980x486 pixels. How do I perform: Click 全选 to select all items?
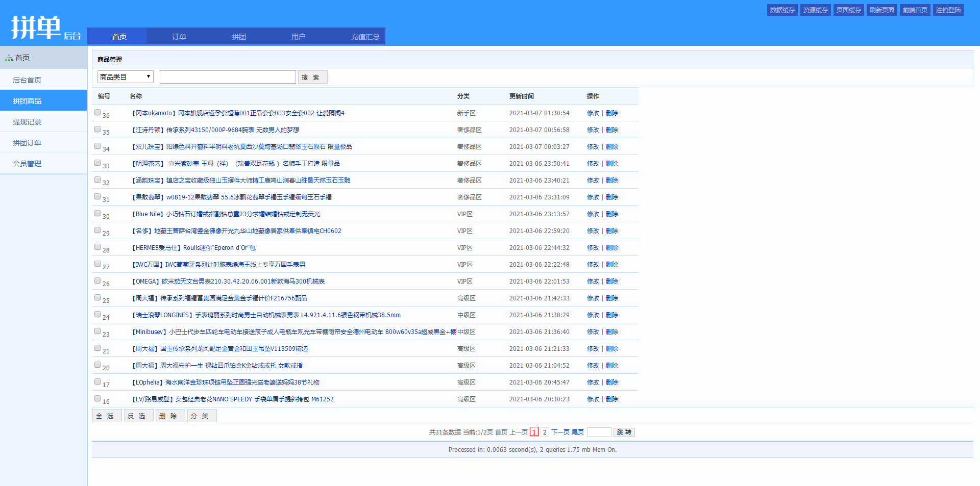coord(107,416)
